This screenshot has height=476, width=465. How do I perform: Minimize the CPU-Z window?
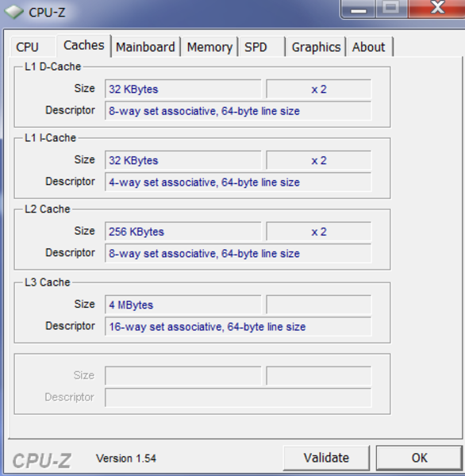pyautogui.click(x=359, y=9)
